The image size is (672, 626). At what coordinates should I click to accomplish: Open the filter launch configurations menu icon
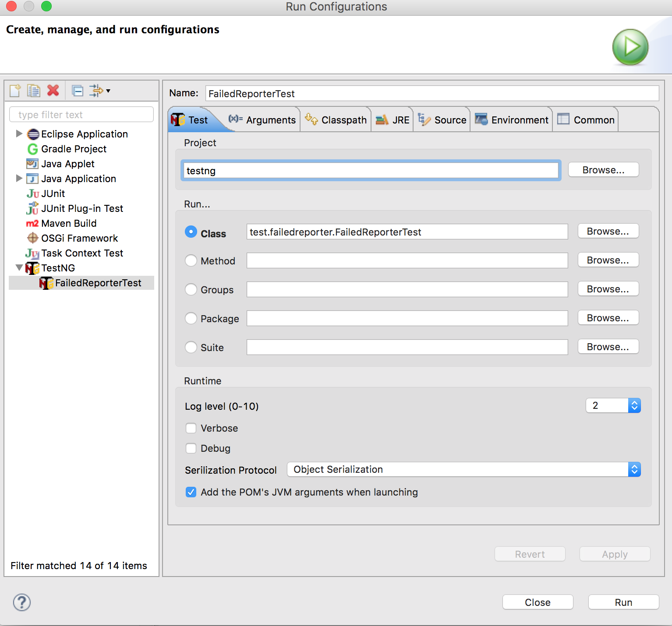tap(99, 91)
